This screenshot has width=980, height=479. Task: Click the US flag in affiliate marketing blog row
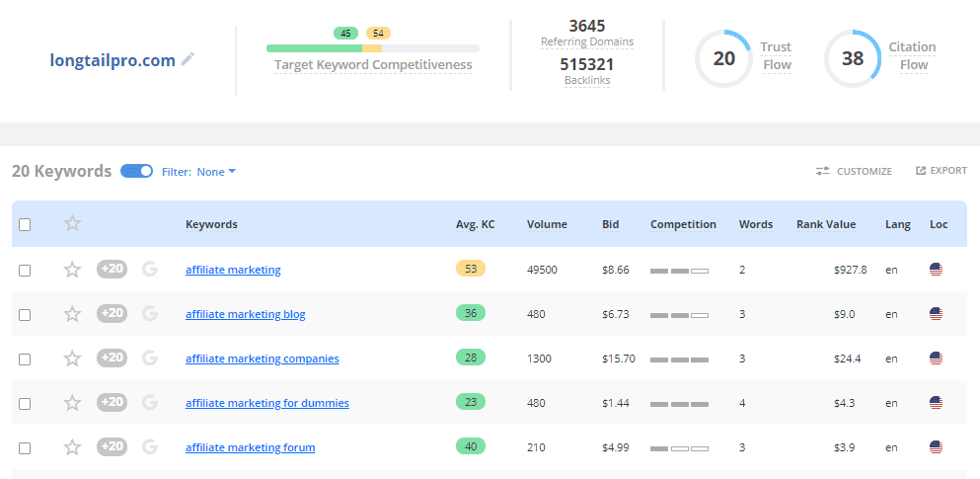click(x=936, y=314)
